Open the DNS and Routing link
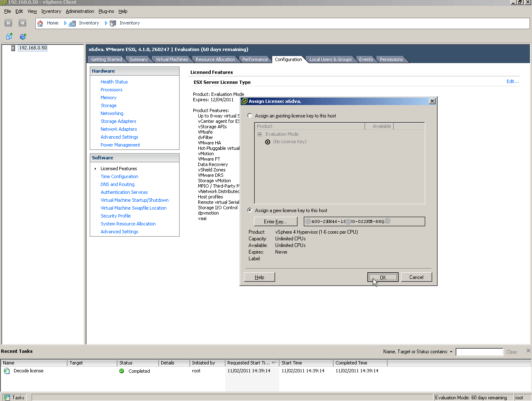 [117, 184]
